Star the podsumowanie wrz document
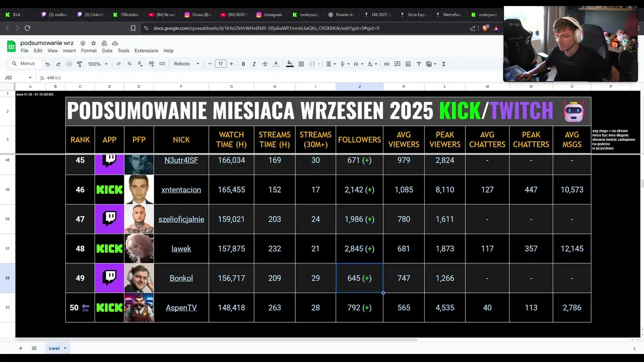This screenshot has width=644, height=362. click(94, 43)
